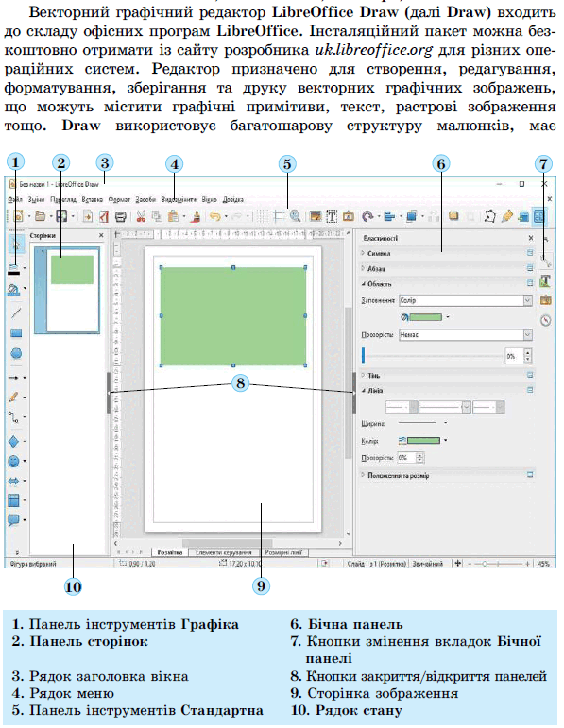Screen dimensions: 564x728
Task: Click the Clone formatting brush icon
Action: click(197, 216)
